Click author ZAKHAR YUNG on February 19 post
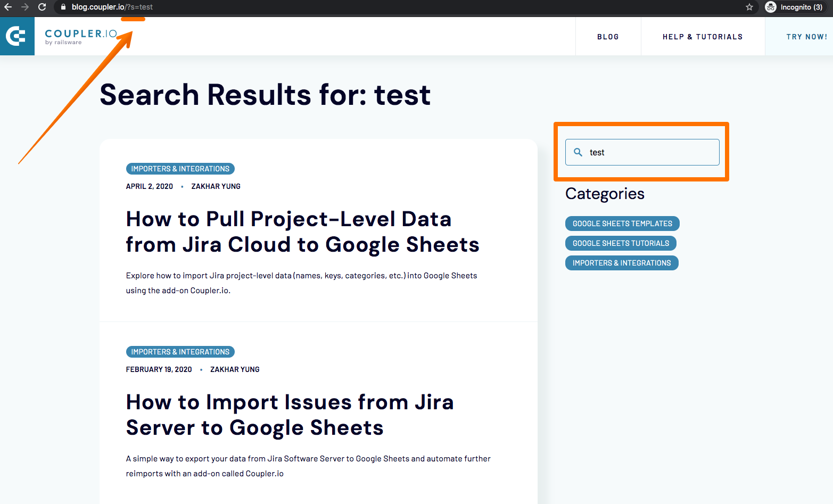833x504 pixels. click(235, 369)
